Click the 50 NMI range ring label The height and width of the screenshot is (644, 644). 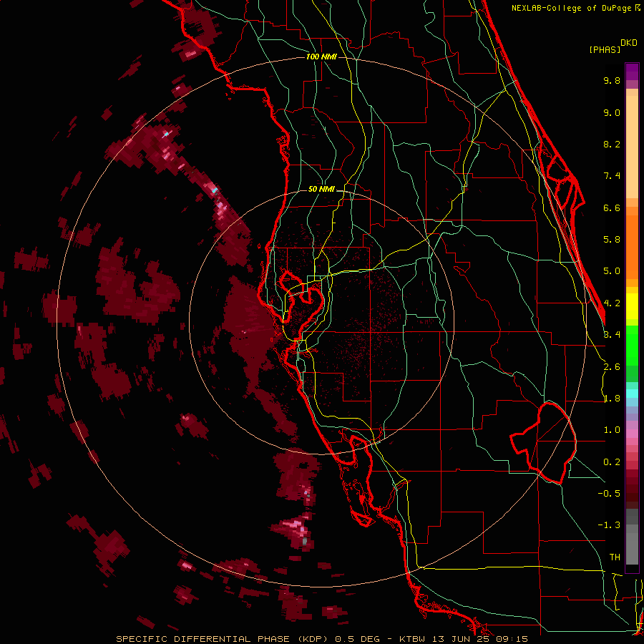click(321, 189)
